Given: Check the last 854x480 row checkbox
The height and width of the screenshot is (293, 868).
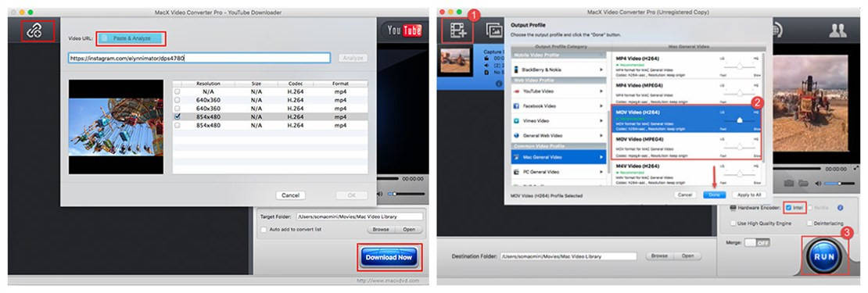Looking at the screenshot, I should click(x=178, y=126).
